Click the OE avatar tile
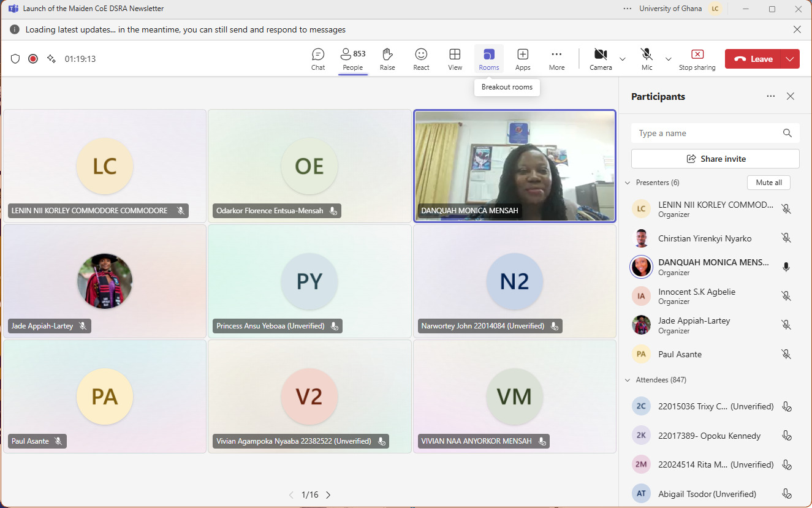The width and height of the screenshot is (812, 508). [309, 166]
